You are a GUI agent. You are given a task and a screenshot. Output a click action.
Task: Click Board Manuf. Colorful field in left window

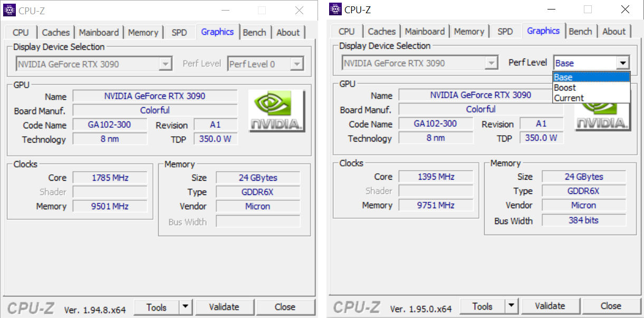(155, 110)
